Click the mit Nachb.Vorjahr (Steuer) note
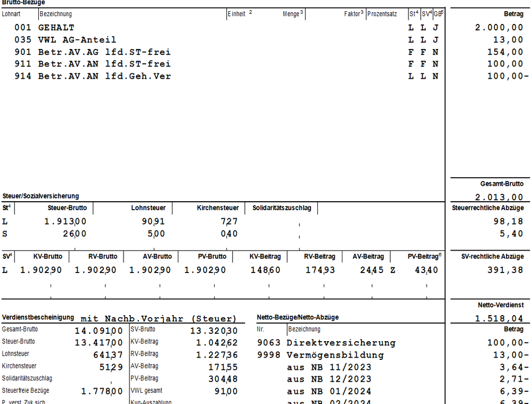This screenshot has width=532, height=404. [159, 319]
